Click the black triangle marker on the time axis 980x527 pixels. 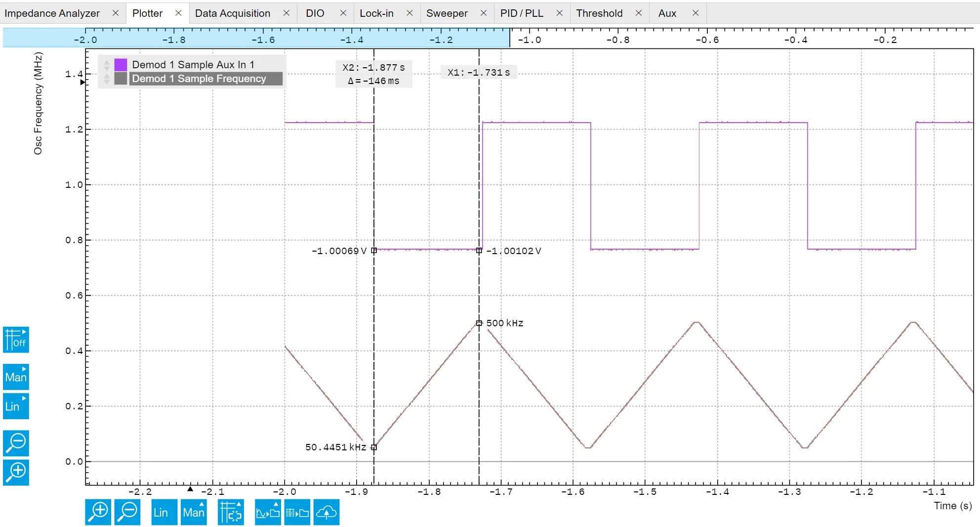pyautogui.click(x=190, y=489)
